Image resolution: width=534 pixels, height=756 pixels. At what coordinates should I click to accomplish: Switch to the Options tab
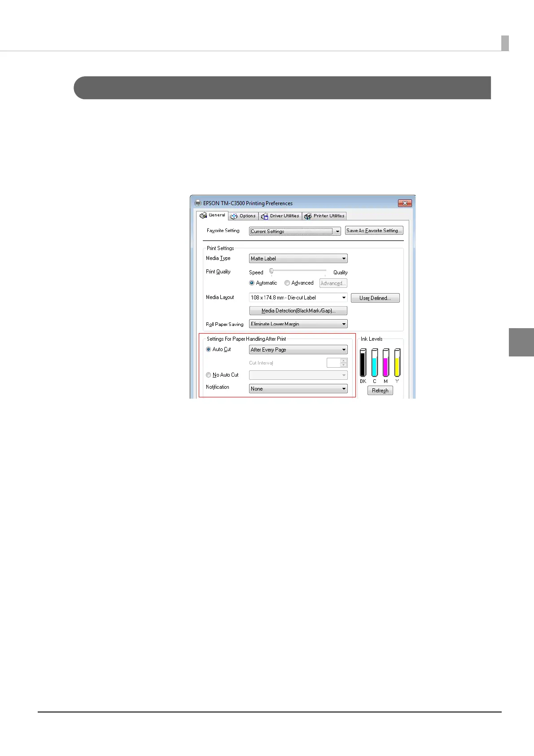point(243,216)
